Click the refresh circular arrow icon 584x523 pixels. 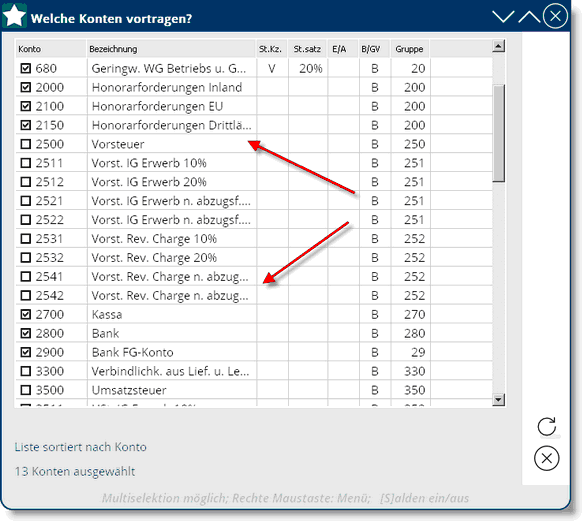tap(546, 427)
